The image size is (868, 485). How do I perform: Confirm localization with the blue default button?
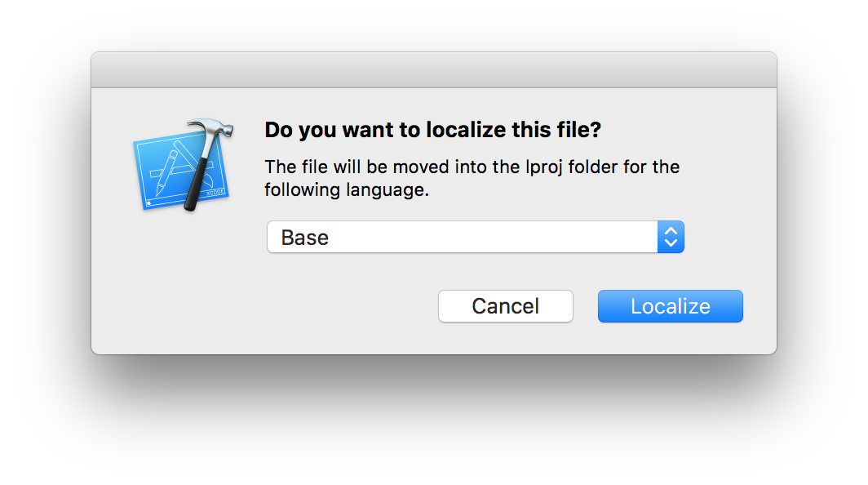[670, 306]
